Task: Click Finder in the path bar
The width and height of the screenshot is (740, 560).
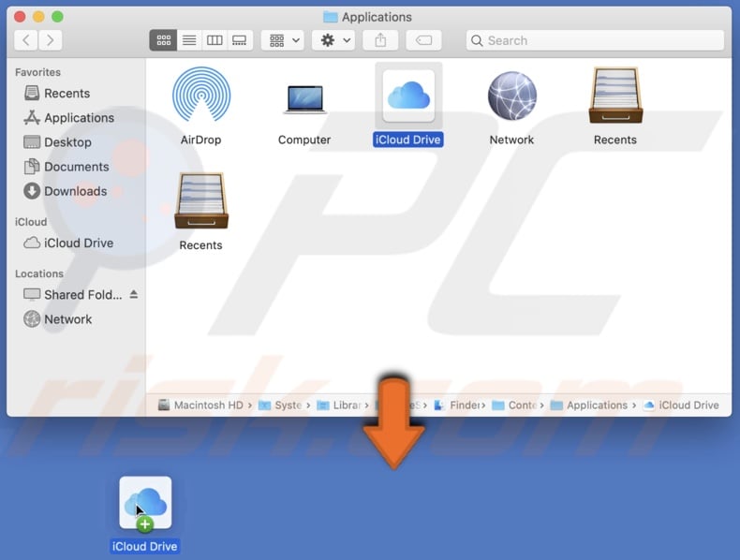Action: 456,405
